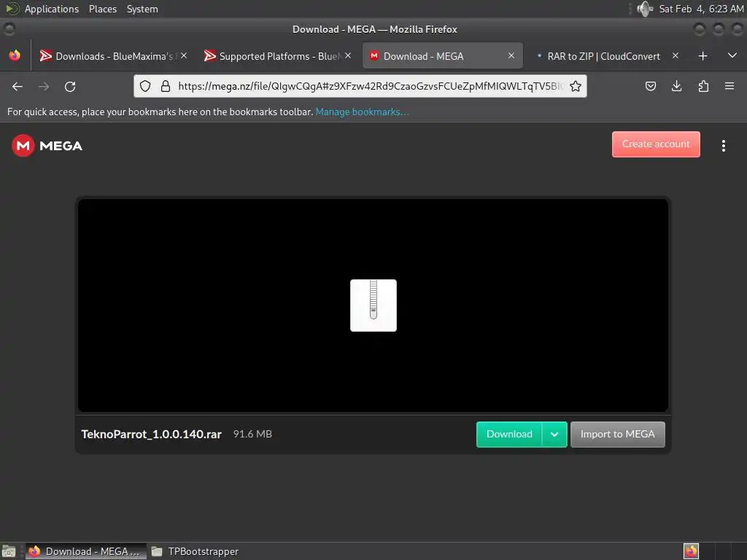Click the MEGA logo
The width and height of the screenshot is (747, 560).
click(47, 146)
